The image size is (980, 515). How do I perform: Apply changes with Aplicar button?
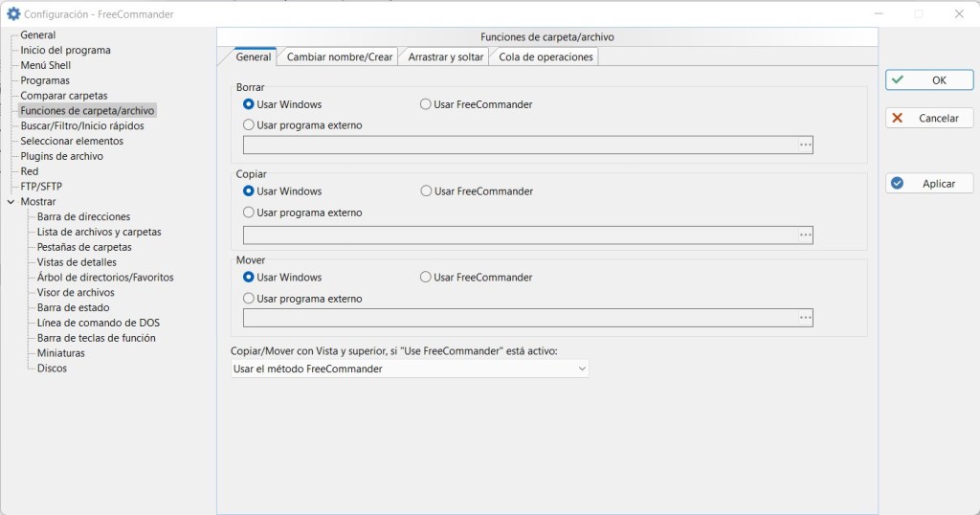pyautogui.click(x=928, y=184)
